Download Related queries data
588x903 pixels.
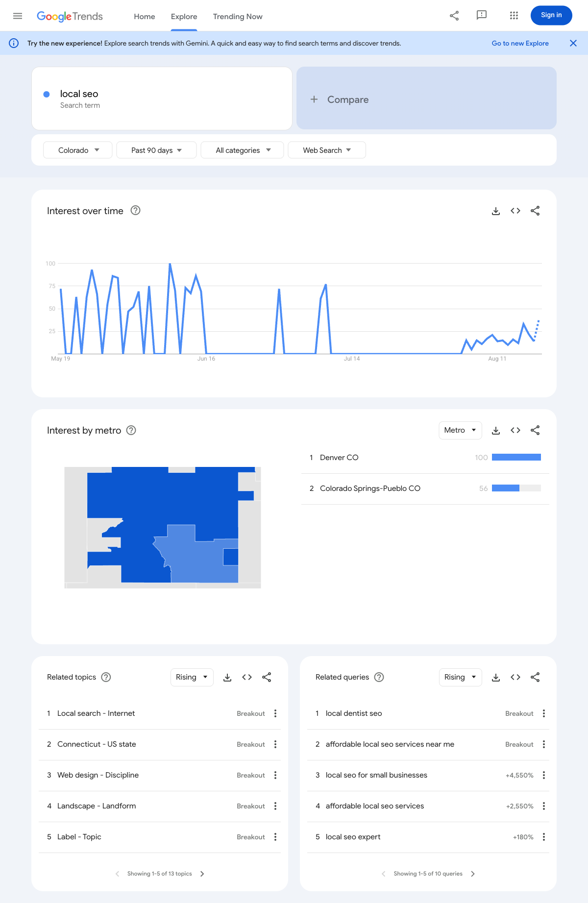[496, 677]
